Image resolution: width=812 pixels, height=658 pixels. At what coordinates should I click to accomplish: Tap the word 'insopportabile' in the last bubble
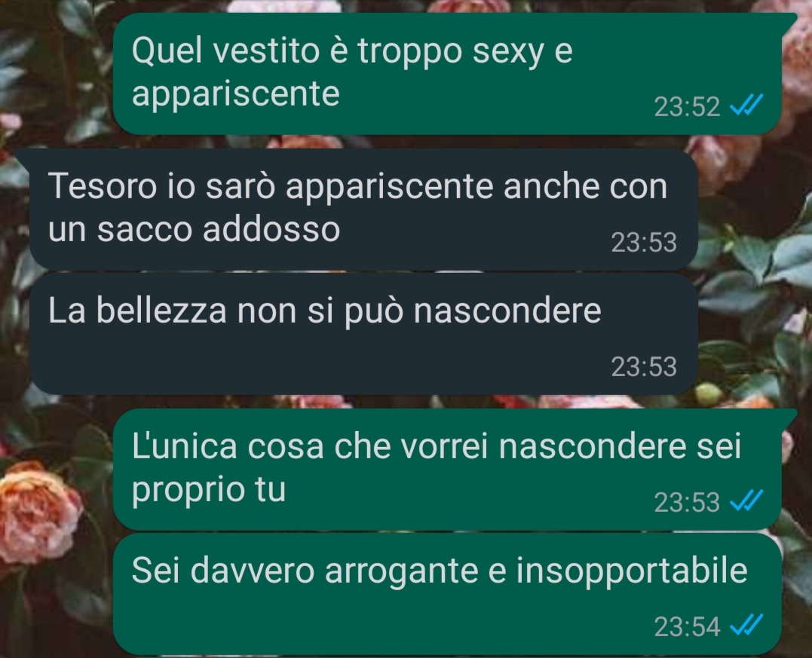pyautogui.click(x=632, y=571)
